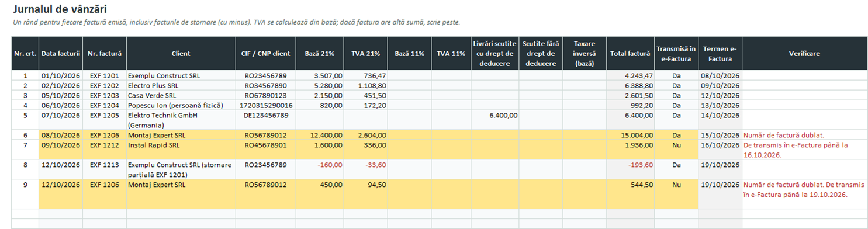This screenshot has height=229, width=868.
Task: Select the 'TVA 11%' column header
Action: (x=451, y=53)
